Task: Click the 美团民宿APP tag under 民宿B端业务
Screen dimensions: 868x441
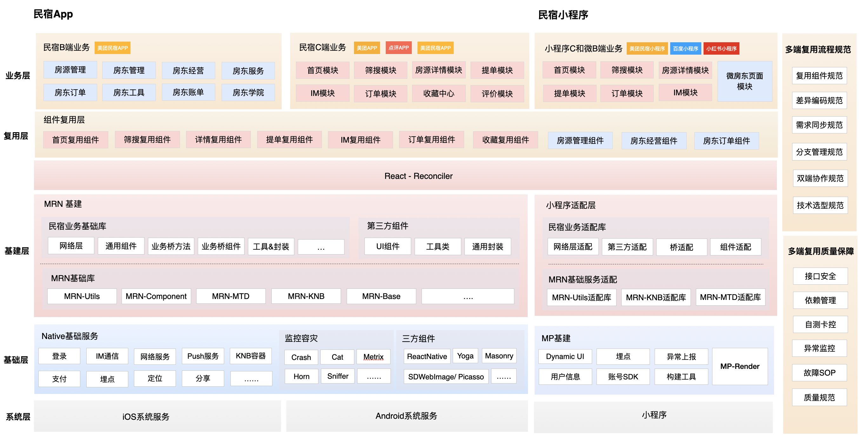Action: coord(112,48)
